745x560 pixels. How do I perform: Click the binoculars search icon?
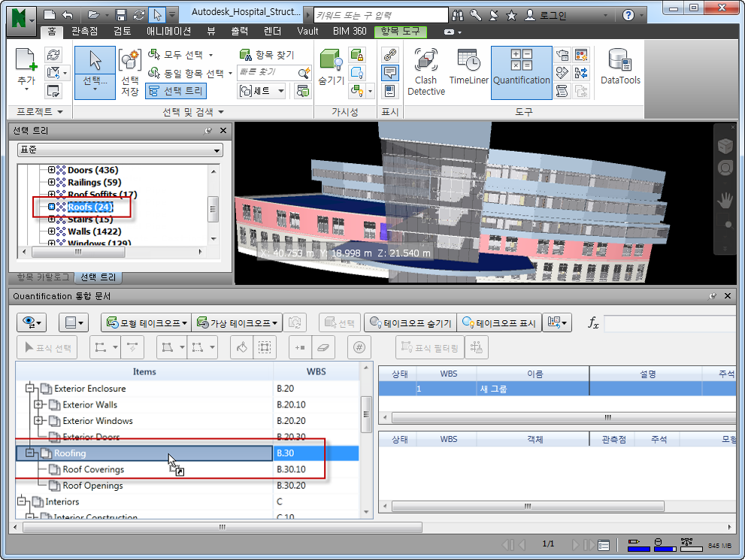tap(458, 15)
